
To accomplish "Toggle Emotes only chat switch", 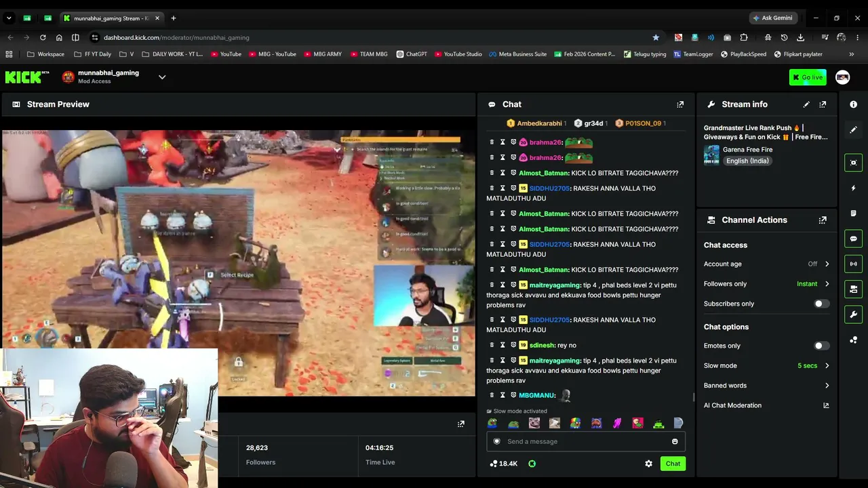I will click(x=821, y=346).
